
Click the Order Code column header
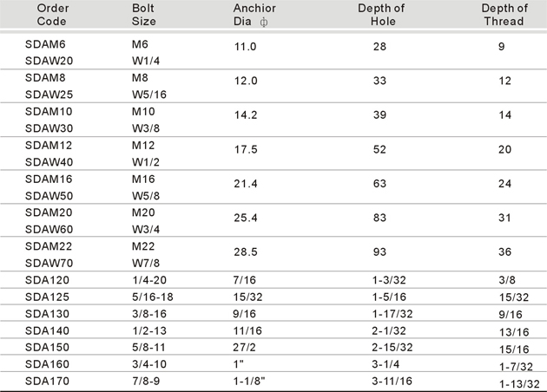click(x=53, y=15)
